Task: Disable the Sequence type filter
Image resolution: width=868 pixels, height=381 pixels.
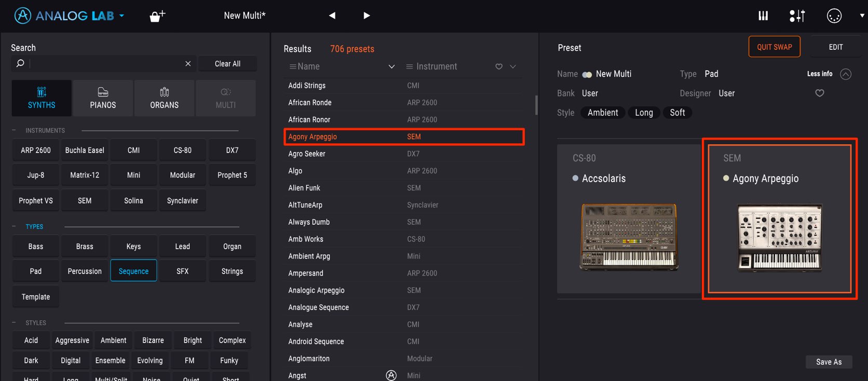Action: 133,270
